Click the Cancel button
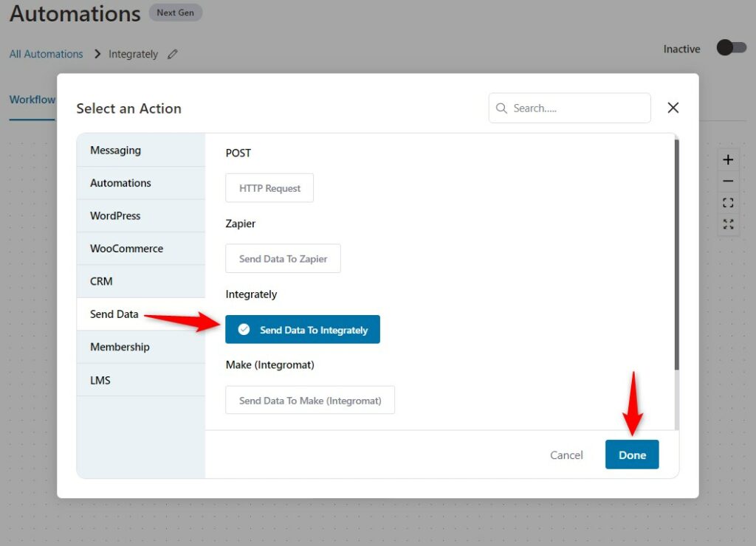The width and height of the screenshot is (756, 546). (566, 455)
